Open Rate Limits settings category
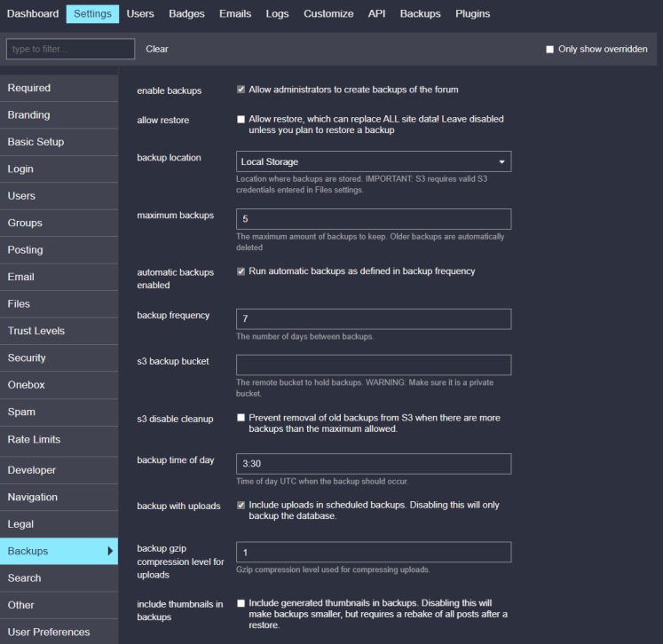The width and height of the screenshot is (663, 644). pos(35,439)
